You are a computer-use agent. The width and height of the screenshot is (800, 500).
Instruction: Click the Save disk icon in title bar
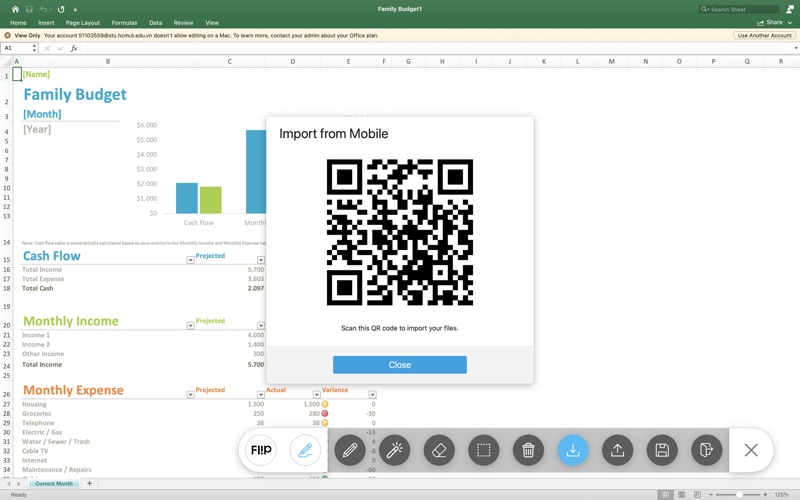tap(29, 9)
